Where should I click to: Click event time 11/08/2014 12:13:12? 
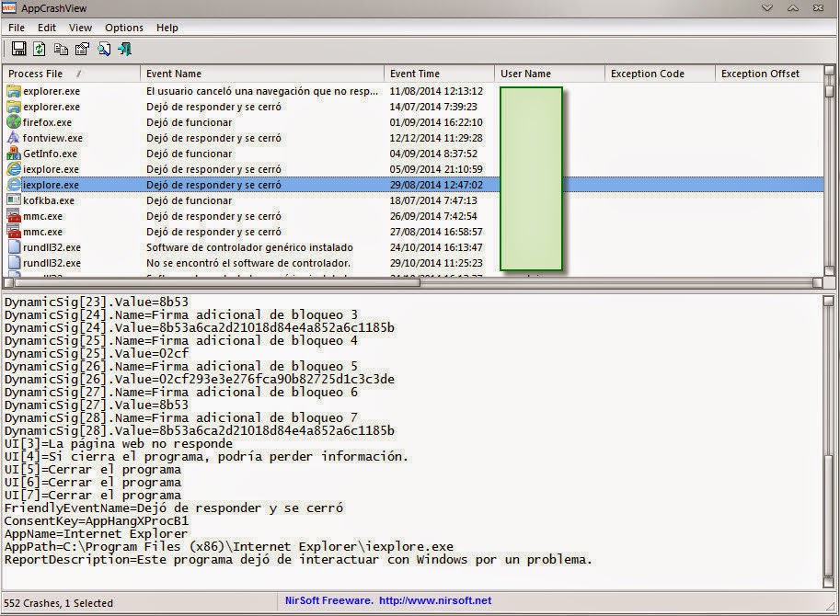pos(436,91)
